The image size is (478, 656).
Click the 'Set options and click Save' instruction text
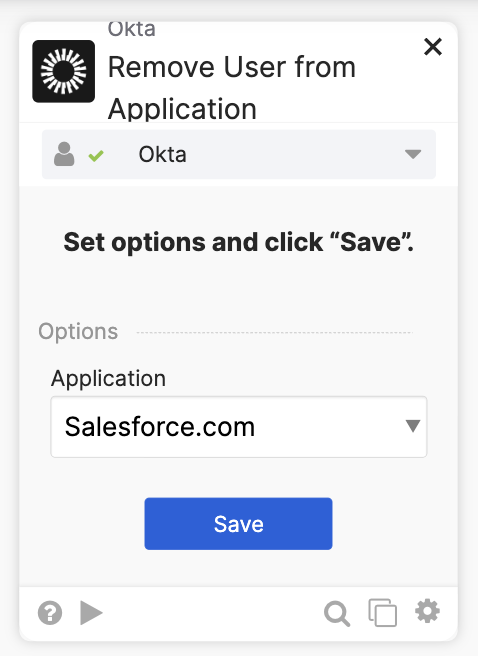238,242
